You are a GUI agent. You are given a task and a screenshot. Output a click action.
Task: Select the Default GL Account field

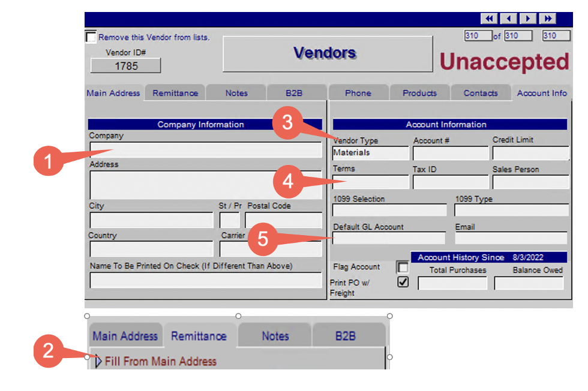click(x=389, y=238)
